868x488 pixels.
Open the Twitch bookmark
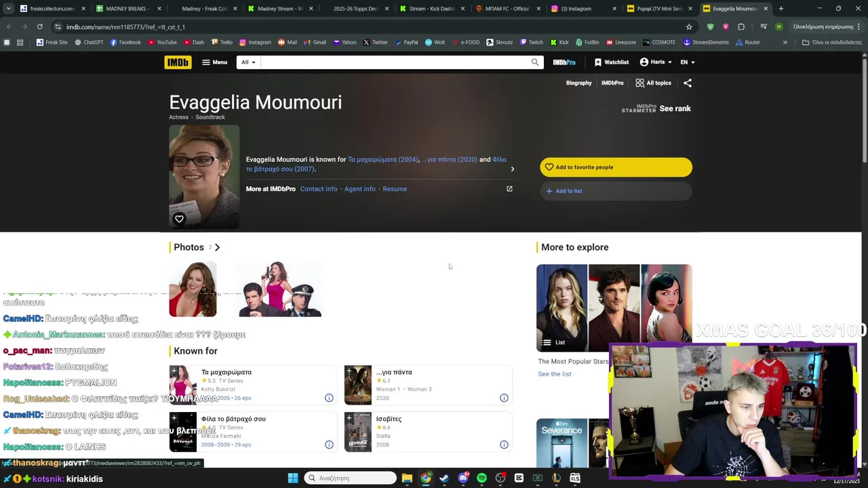pos(532,42)
